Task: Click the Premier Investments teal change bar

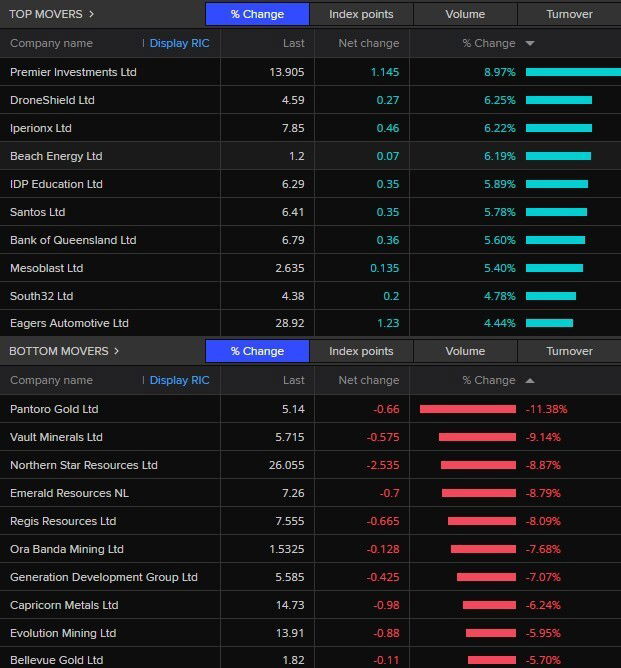Action: pyautogui.click(x=572, y=72)
